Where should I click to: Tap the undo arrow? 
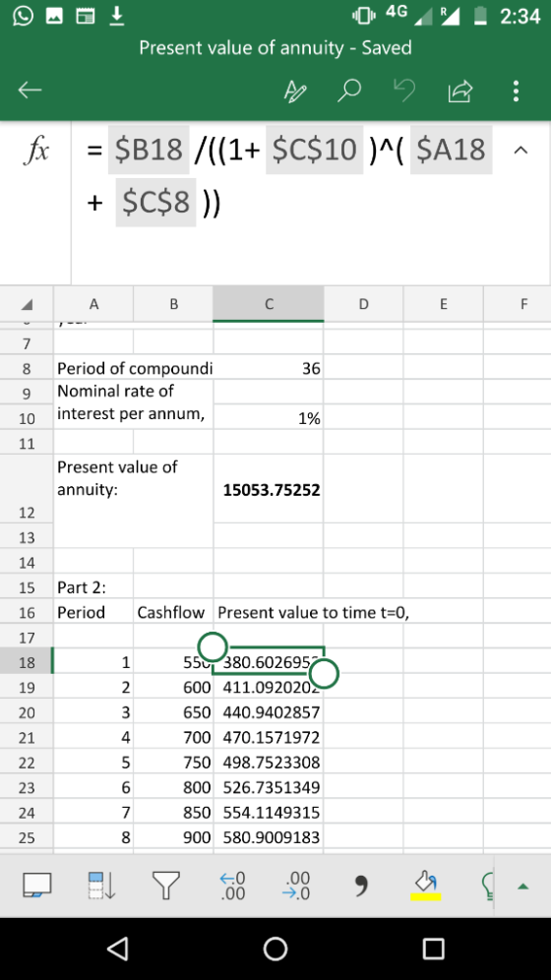(403, 92)
